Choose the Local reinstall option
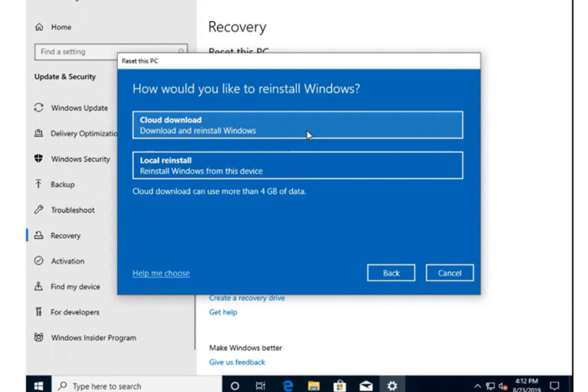 [298, 165]
